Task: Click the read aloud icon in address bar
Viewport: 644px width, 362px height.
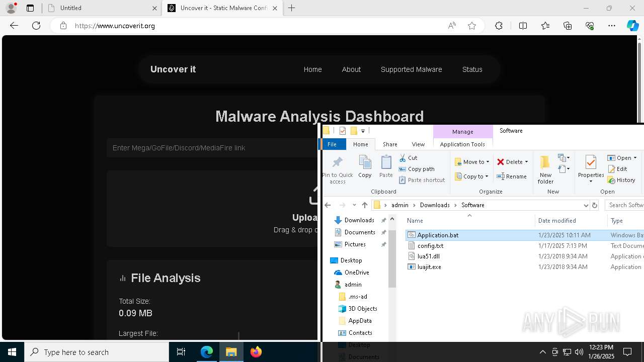Action: coord(452,26)
